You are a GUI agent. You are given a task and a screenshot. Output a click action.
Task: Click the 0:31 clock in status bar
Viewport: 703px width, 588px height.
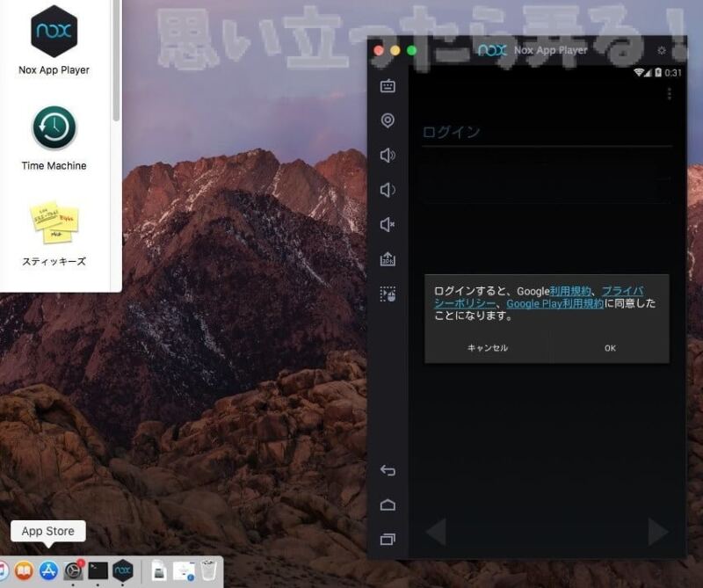pyautogui.click(x=673, y=73)
